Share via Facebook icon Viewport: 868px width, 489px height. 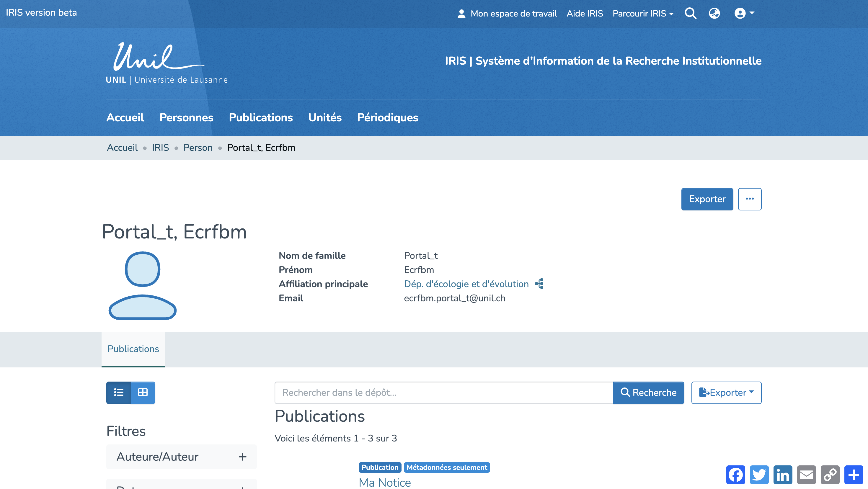(735, 475)
